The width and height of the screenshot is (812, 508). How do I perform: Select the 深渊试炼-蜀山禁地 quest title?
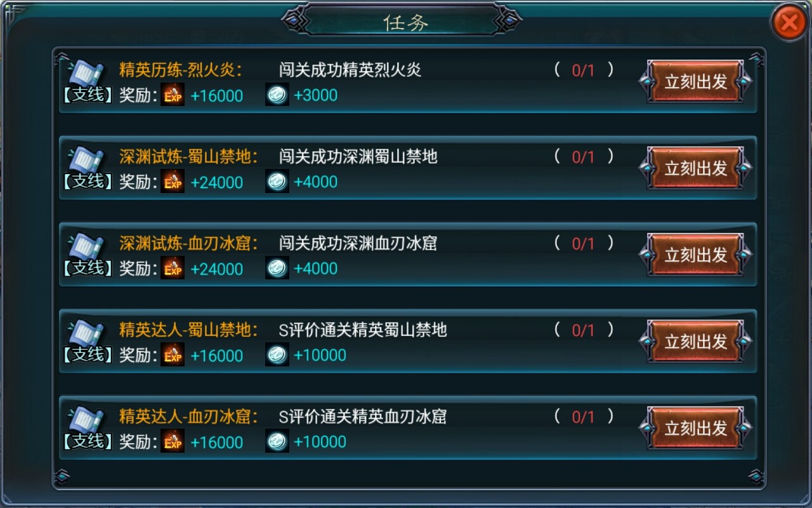click(x=188, y=157)
